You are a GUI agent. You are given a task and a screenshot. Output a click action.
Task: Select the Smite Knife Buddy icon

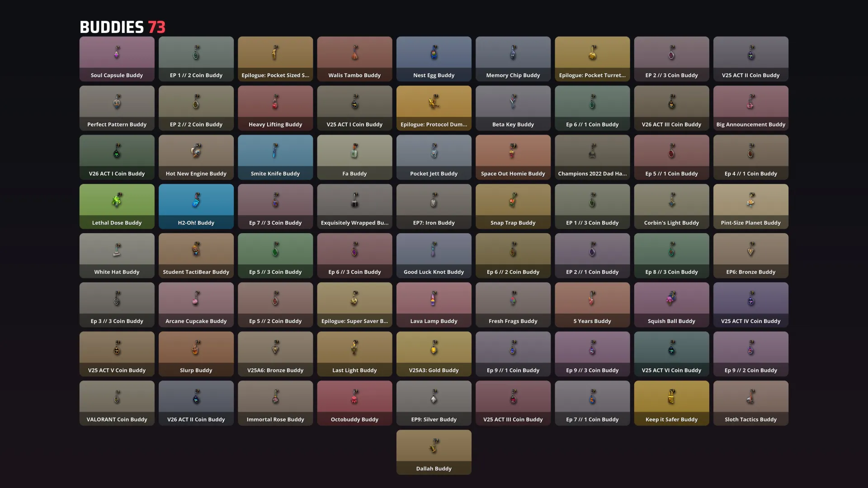[x=275, y=151]
